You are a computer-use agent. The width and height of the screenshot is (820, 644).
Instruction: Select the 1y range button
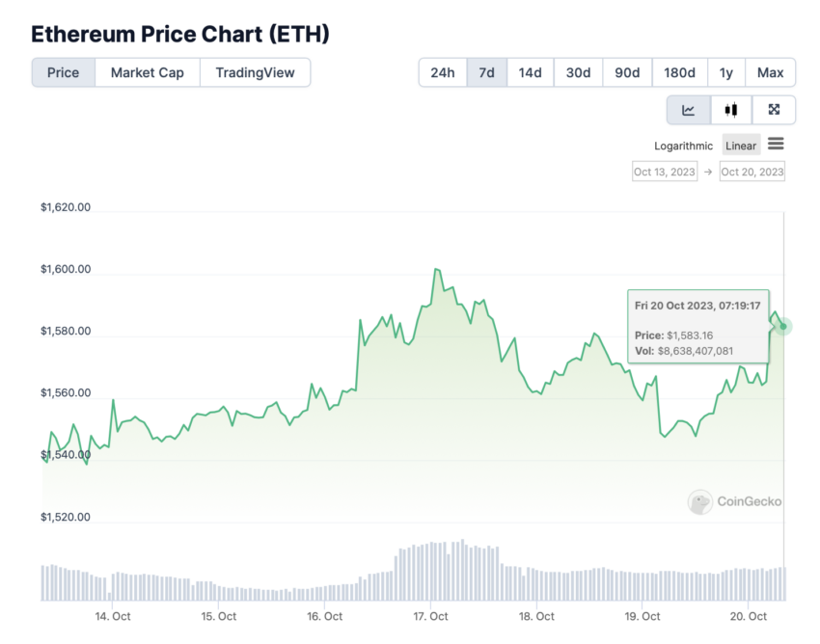(725, 72)
